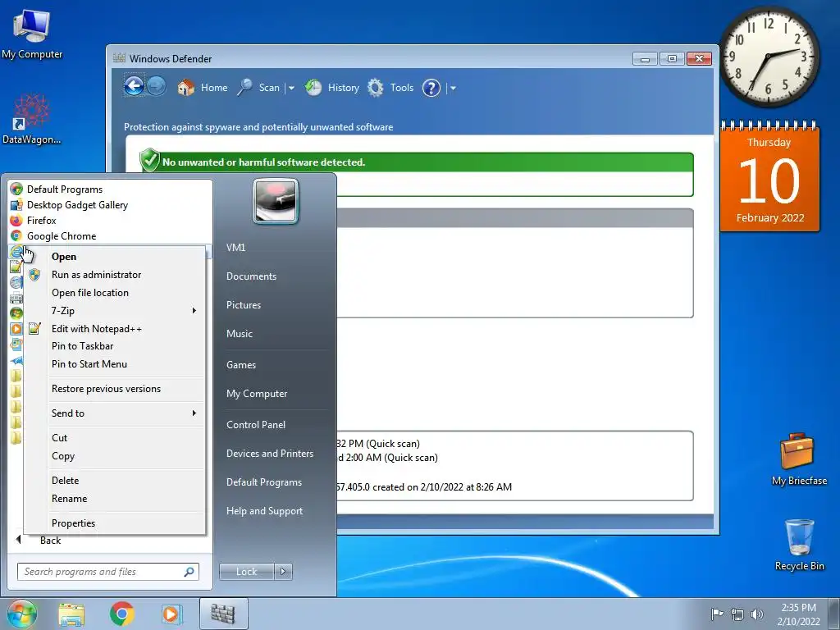
Task: Go back using Defender's back arrow
Action: (x=134, y=86)
